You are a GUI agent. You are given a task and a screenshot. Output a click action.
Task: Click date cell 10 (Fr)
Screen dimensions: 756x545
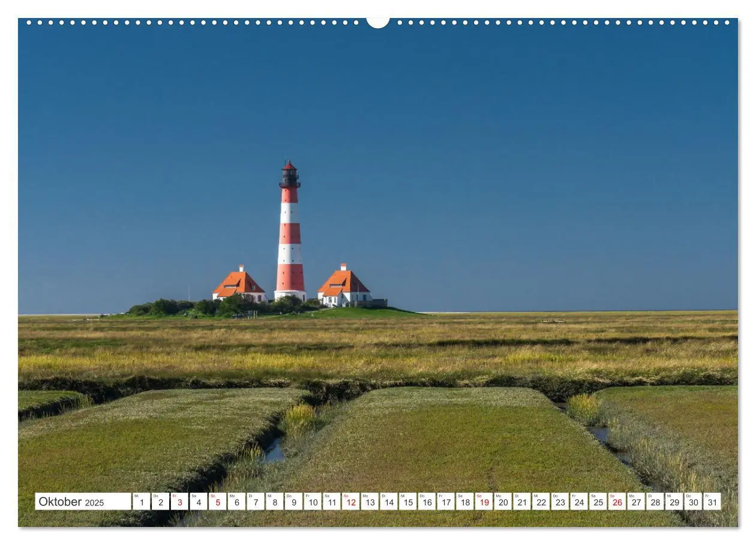313,502
